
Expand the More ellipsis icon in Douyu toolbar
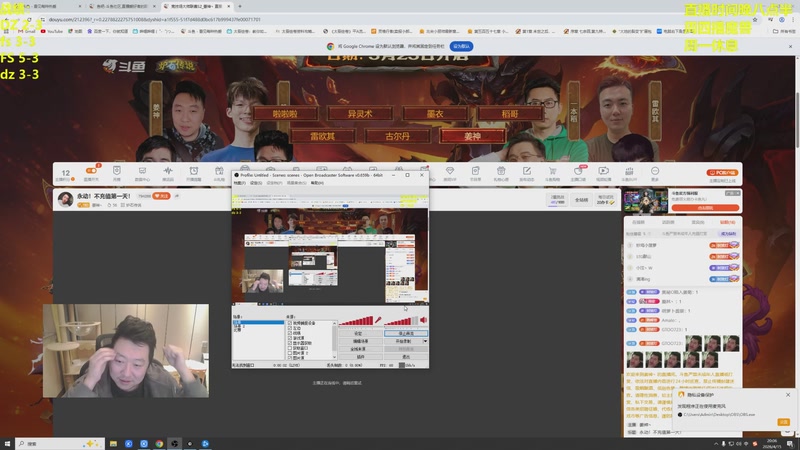(x=655, y=170)
